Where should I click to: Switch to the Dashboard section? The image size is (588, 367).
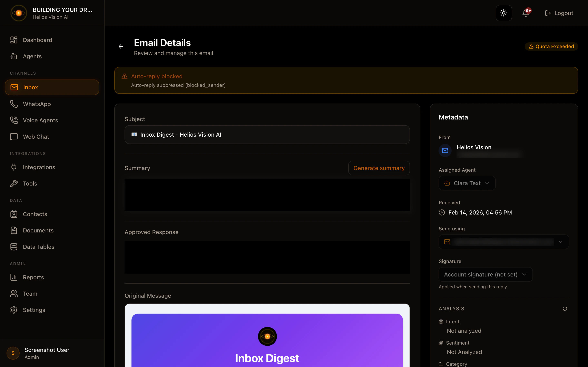37,40
